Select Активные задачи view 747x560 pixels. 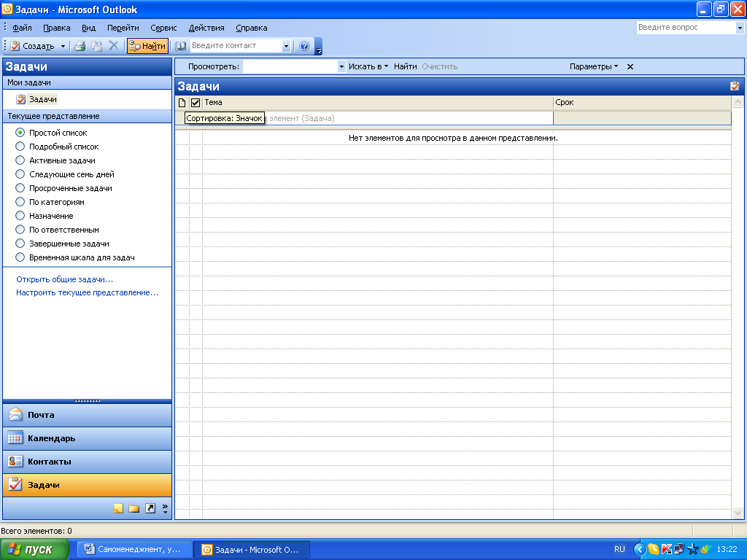click(x=20, y=160)
